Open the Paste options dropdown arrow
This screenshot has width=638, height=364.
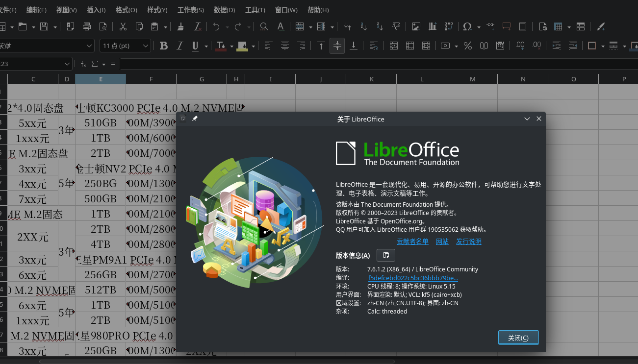[x=165, y=26]
